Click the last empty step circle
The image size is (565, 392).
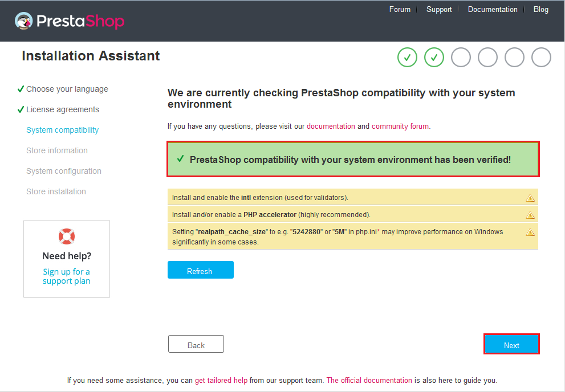click(x=541, y=57)
